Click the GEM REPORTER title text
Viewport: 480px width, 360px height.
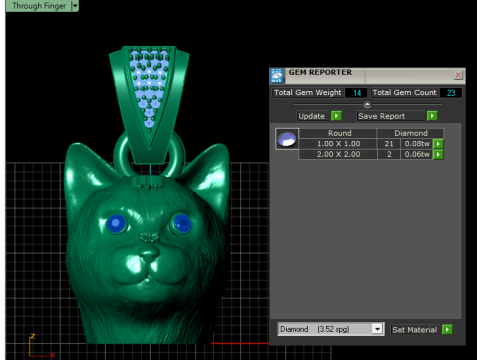[x=320, y=72]
